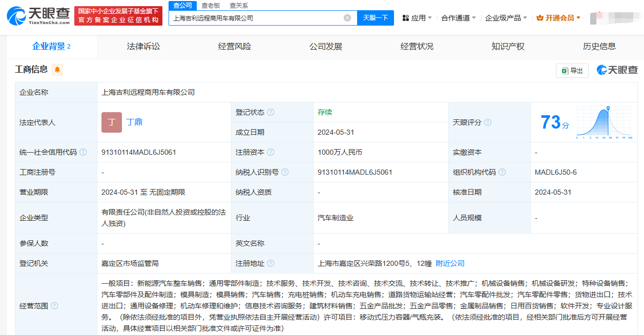Click help icon beside 经营范围

pyautogui.click(x=54, y=306)
